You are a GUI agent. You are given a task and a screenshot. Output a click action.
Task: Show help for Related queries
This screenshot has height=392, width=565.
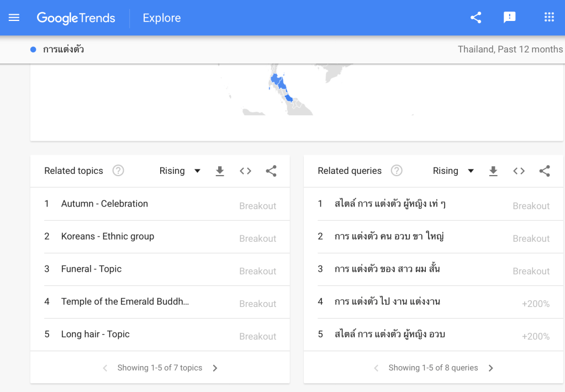click(397, 171)
